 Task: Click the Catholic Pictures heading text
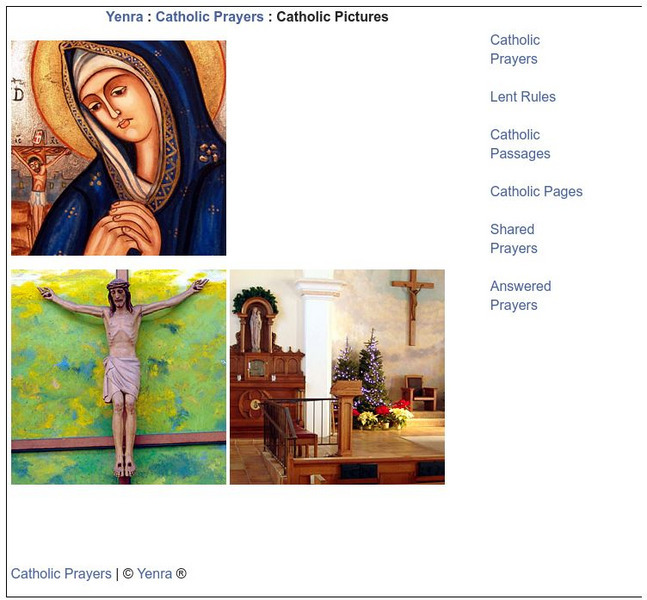[x=332, y=17]
